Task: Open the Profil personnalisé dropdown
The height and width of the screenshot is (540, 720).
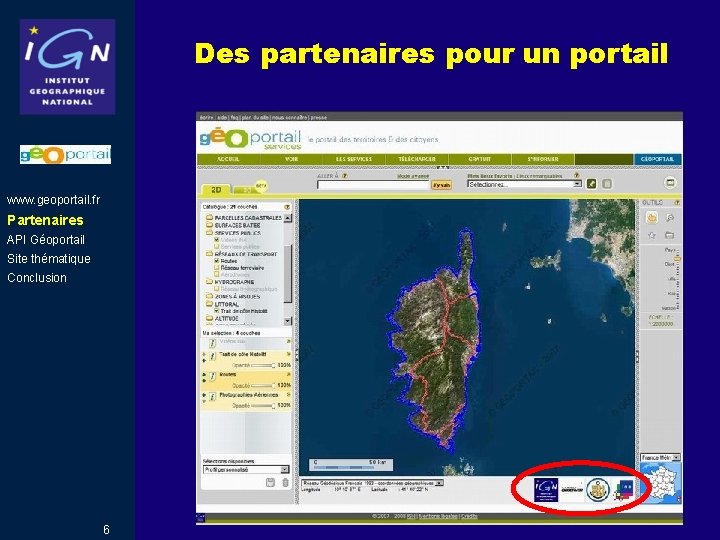Action: 246,470
